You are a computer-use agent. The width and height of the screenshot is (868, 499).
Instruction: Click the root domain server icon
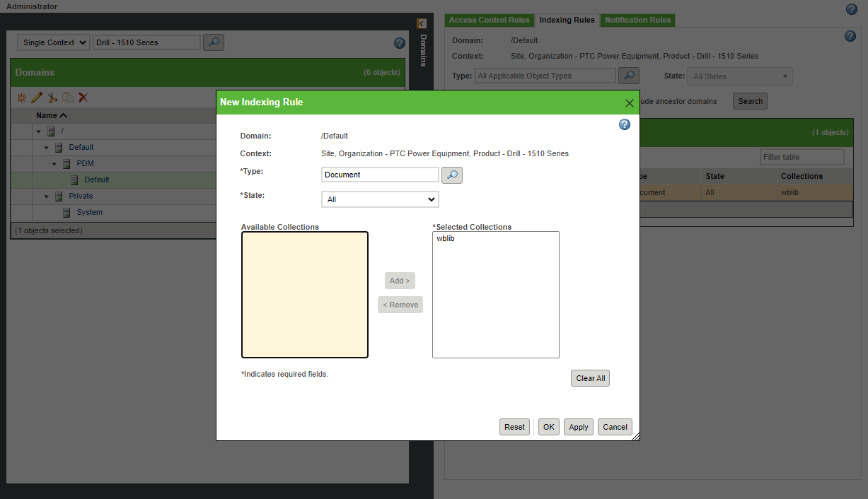point(51,131)
